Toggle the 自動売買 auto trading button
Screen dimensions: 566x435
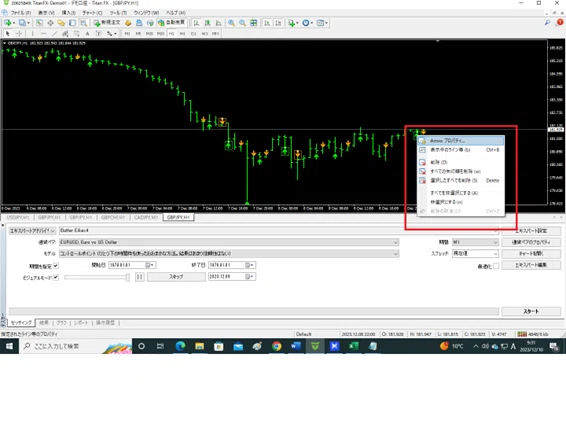[x=171, y=23]
